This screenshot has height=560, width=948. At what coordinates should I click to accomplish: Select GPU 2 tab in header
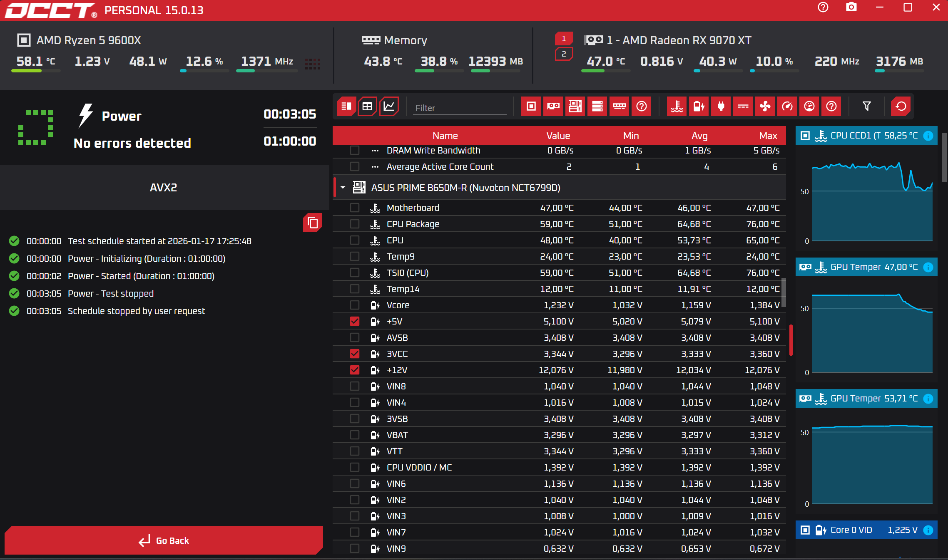pos(564,54)
